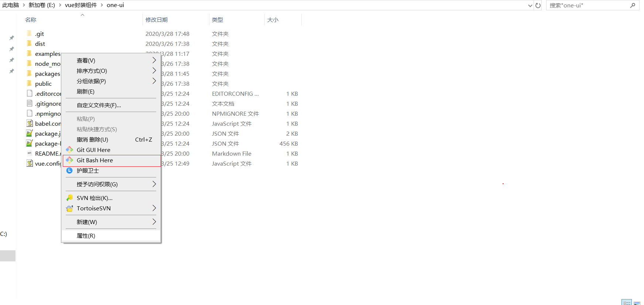
Task: Click the TortoiseSVN turtle icon
Action: (69, 208)
